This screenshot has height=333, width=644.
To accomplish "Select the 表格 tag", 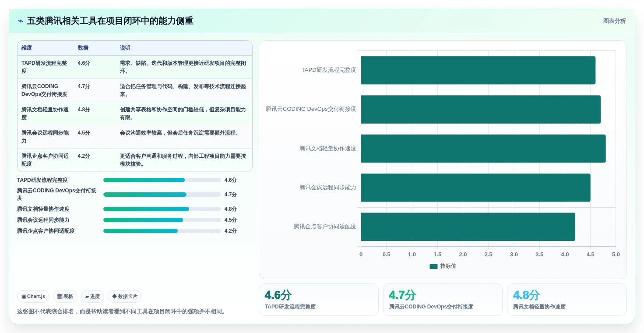I will (65, 297).
